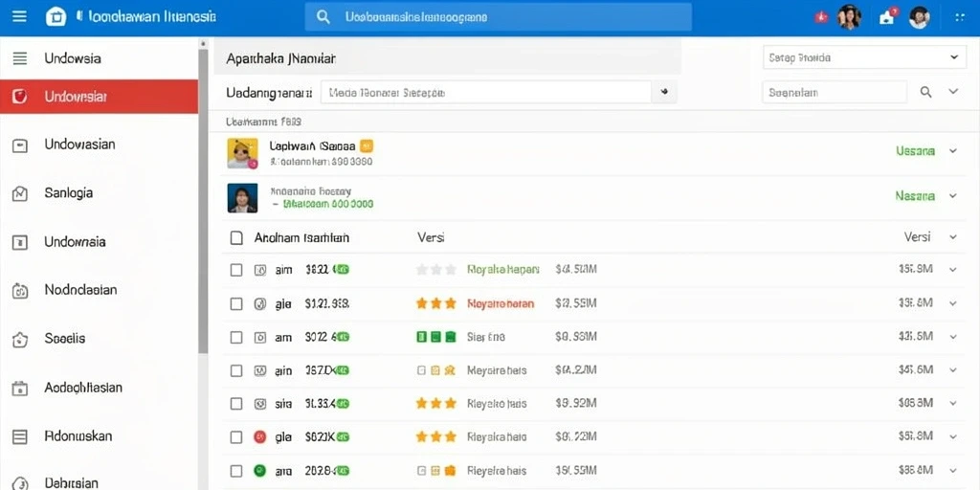This screenshot has width=980, height=490.
Task: Click the green square icons beside Sier Ena
Action: [436, 337]
